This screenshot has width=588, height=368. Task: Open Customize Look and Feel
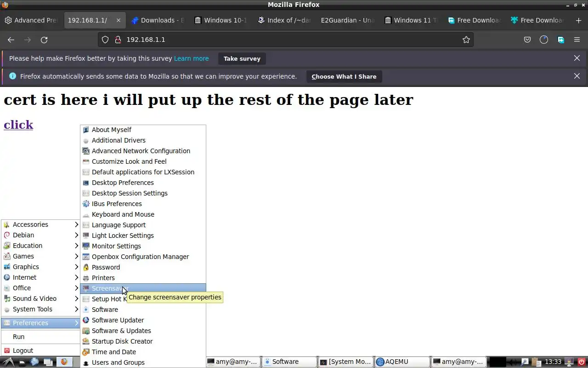coord(143,161)
